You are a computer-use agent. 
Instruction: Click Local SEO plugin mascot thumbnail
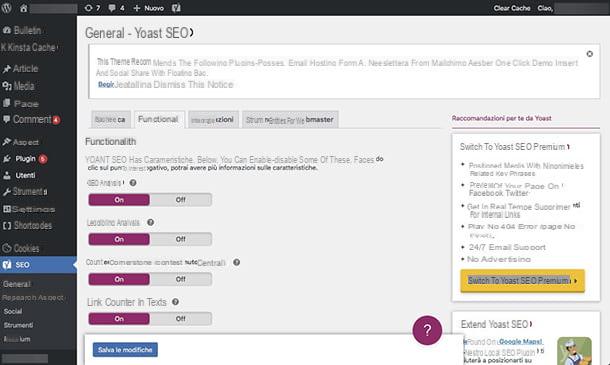tap(574, 351)
